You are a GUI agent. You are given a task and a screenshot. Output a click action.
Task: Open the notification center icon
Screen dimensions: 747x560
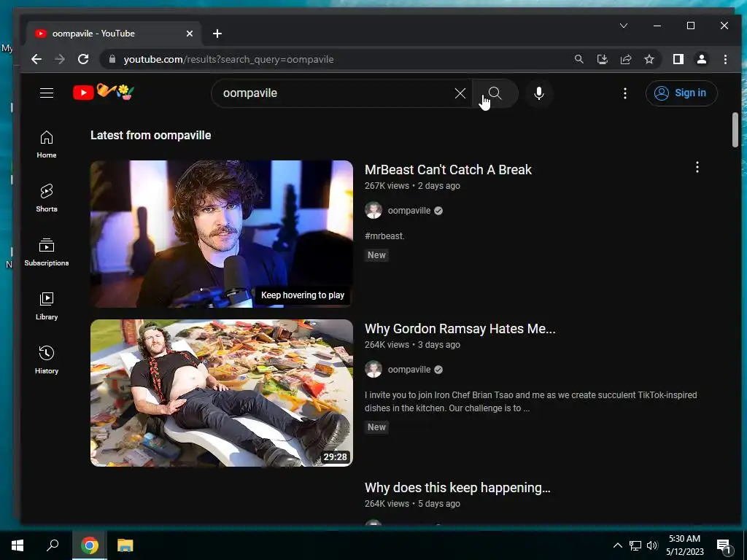[x=724, y=545]
